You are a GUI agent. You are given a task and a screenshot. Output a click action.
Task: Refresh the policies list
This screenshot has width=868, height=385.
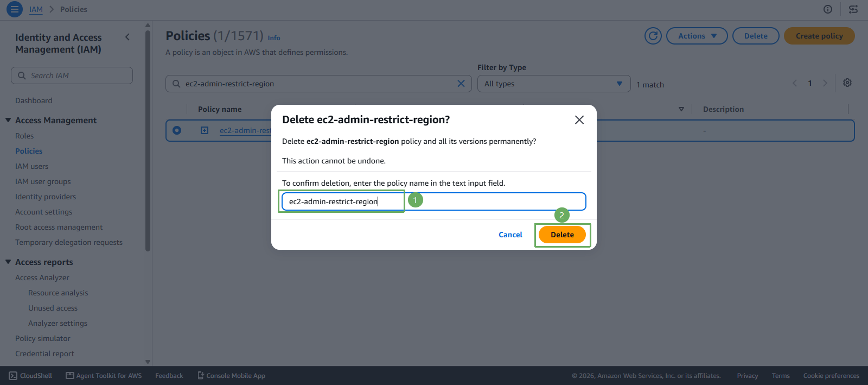[653, 36]
